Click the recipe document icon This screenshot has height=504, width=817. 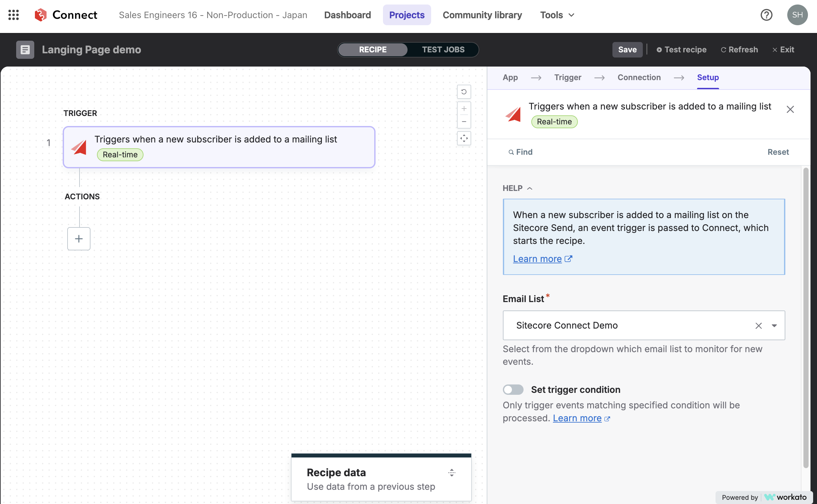pyautogui.click(x=25, y=50)
